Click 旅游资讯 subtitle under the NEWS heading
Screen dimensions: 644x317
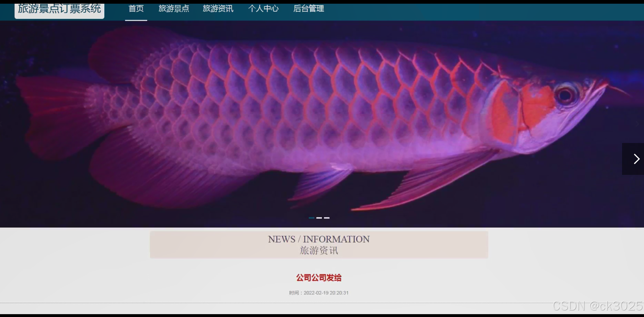coord(319,251)
